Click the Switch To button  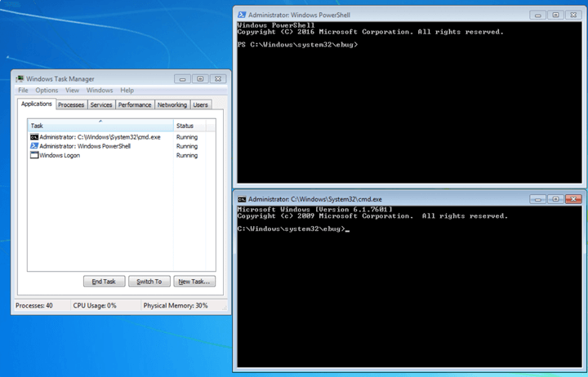pos(149,282)
